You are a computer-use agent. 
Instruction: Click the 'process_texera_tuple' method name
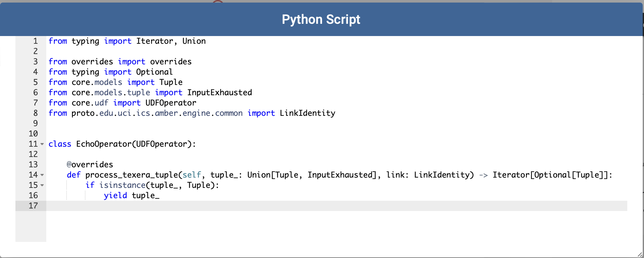(x=132, y=175)
